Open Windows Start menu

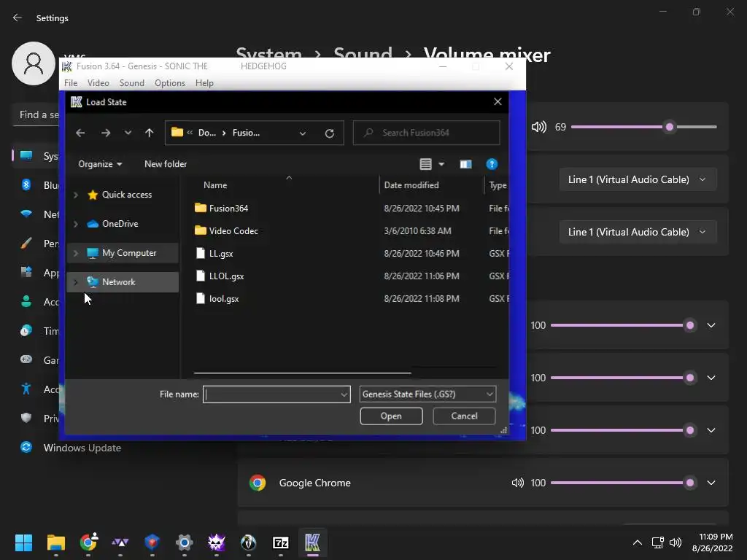23,542
